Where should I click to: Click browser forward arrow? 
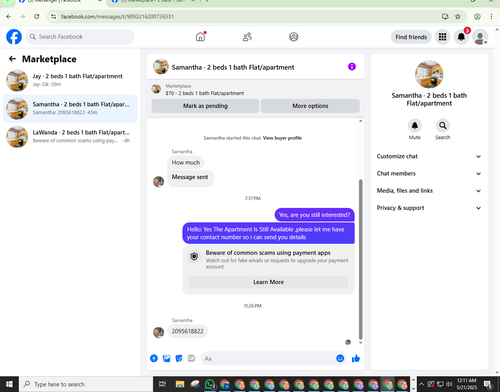22,16
